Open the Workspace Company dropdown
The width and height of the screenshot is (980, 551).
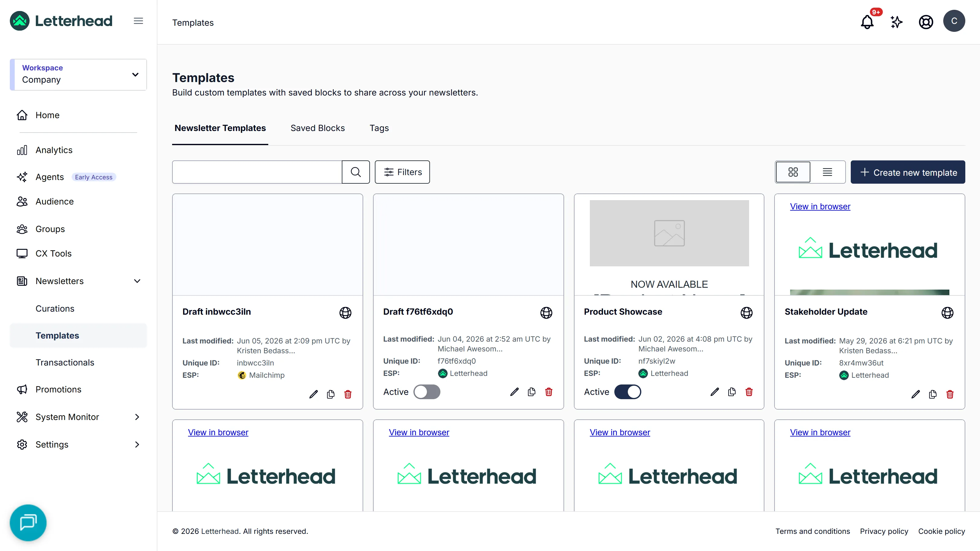pos(78,74)
